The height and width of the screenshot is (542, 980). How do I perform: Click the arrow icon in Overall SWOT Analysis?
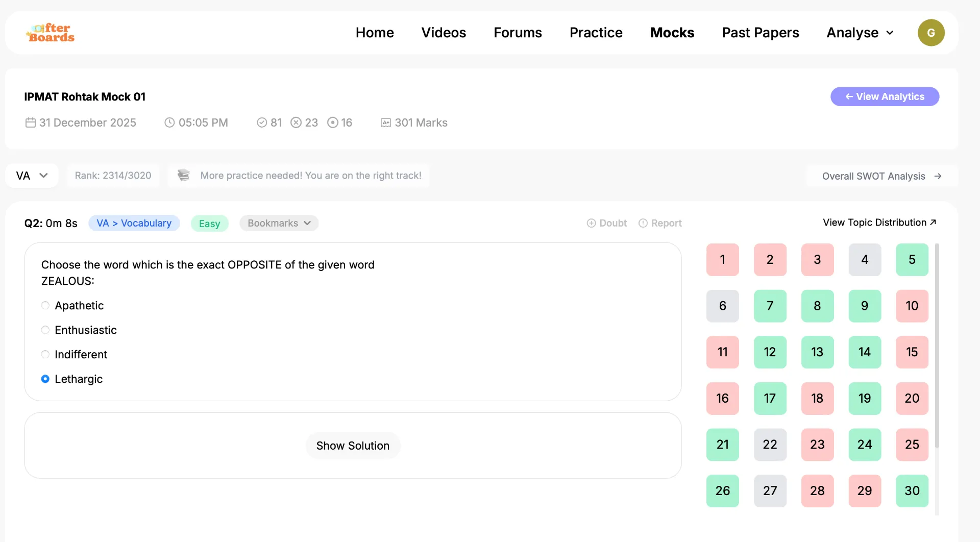[x=938, y=176]
